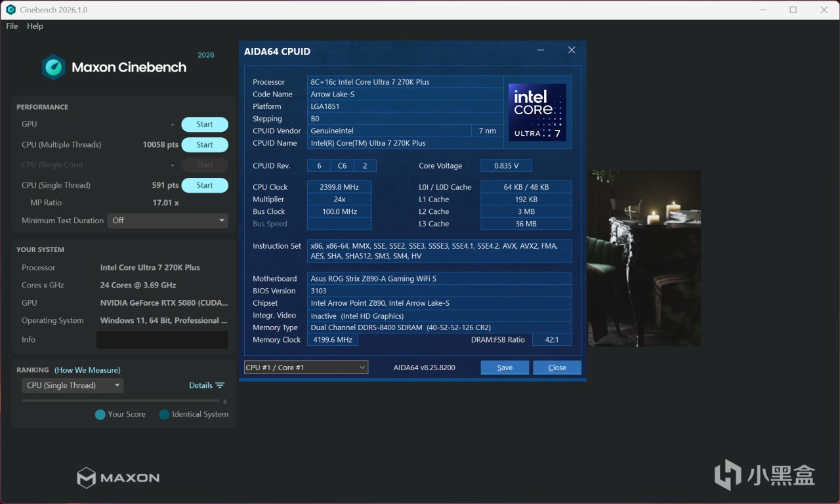Click the Close button in AIDA64 CPUID
Viewport: 840px width, 504px height.
coord(557,367)
